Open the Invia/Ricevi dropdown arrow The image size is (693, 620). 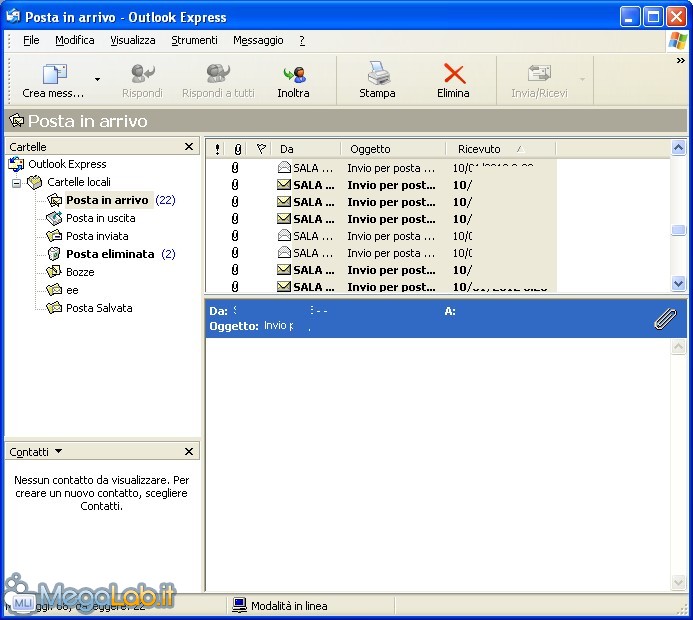(x=583, y=80)
